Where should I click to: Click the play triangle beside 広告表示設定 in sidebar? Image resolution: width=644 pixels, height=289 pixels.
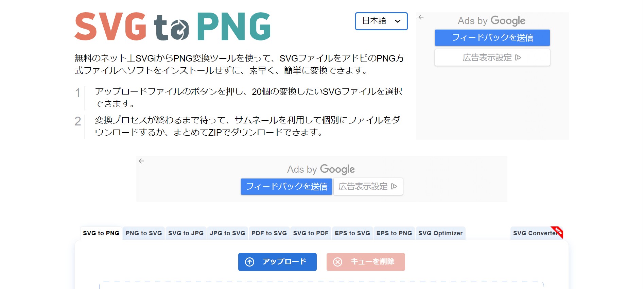[x=518, y=57]
